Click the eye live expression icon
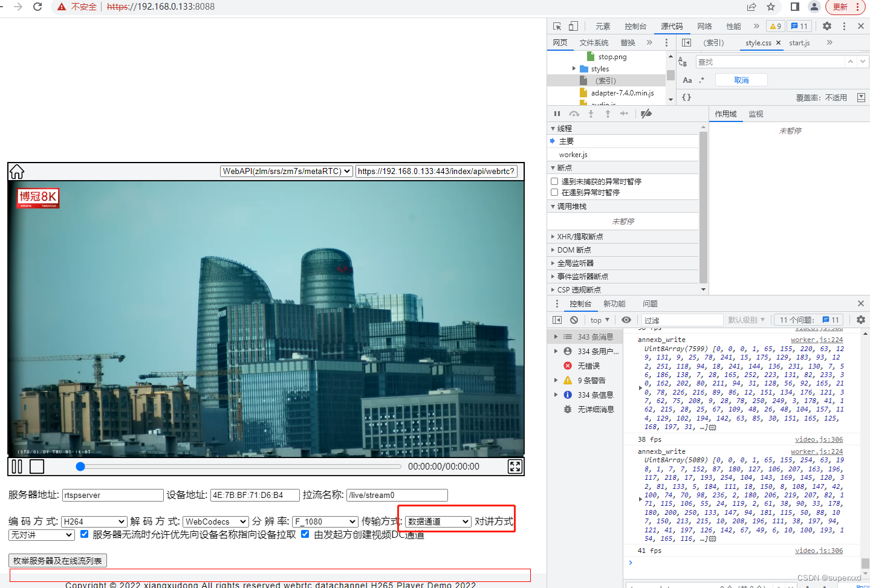870x588 pixels. pos(626,320)
